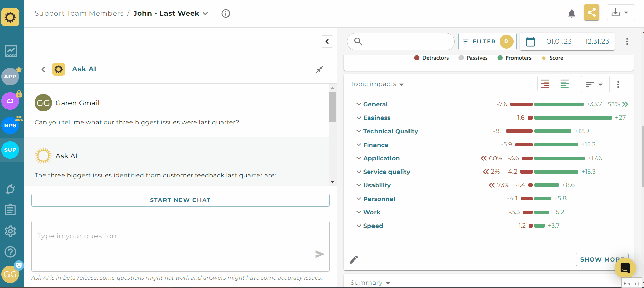Align Topic impacts bars left (green icon)
644x288 pixels.
click(x=564, y=84)
